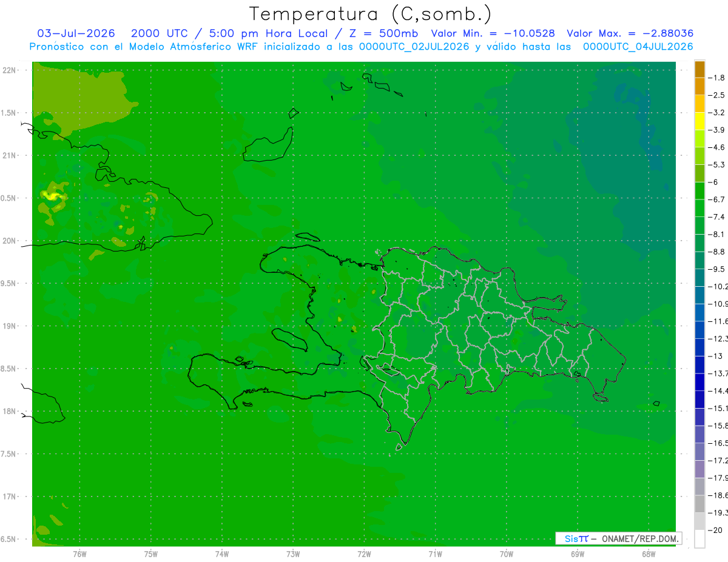728x562 pixels.
Task: Click the "-18.6" colorbar label
Action: click(718, 495)
